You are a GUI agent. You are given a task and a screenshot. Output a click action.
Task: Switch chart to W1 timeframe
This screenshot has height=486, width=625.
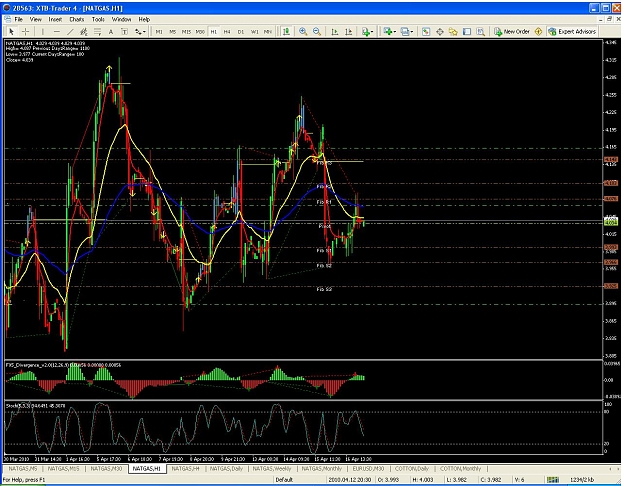254,31
